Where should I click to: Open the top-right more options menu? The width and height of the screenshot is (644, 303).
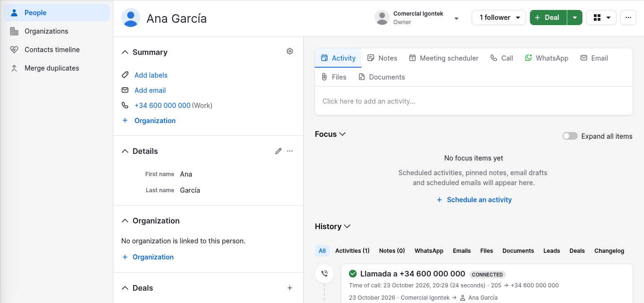[x=628, y=18]
